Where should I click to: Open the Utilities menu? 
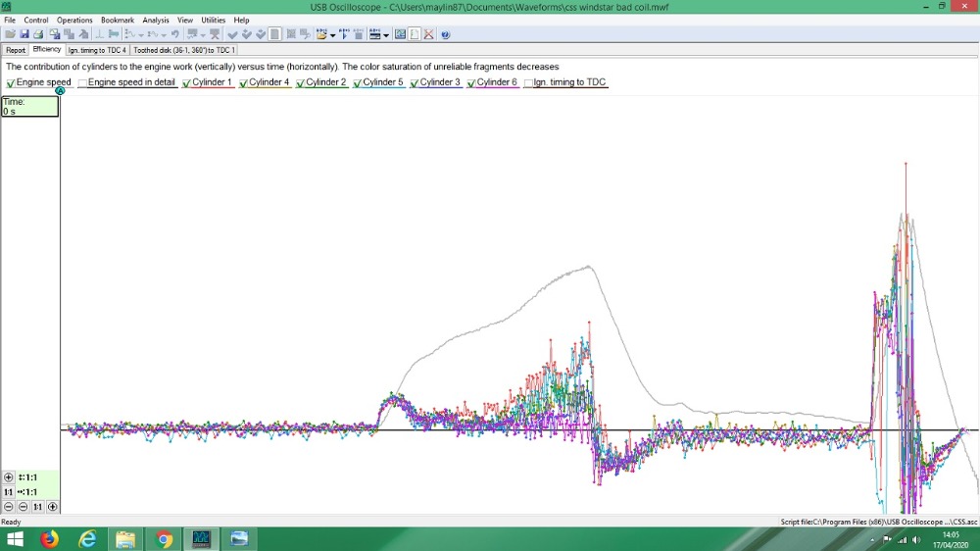point(213,20)
